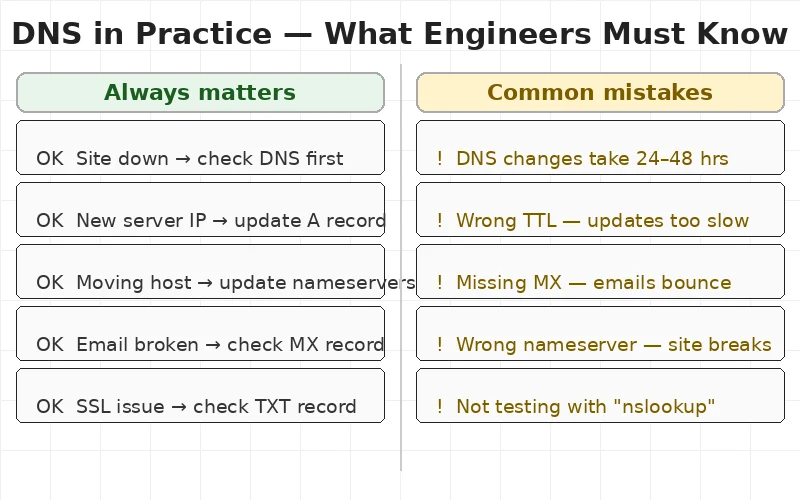Click the text Moving host → update nameservers
The height and width of the screenshot is (500, 800).
point(245,283)
